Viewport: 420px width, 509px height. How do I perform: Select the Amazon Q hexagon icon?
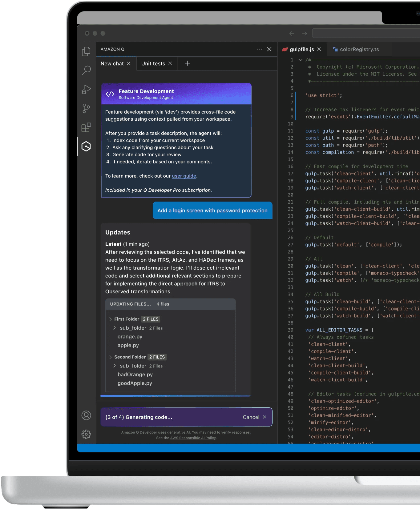tap(86, 146)
